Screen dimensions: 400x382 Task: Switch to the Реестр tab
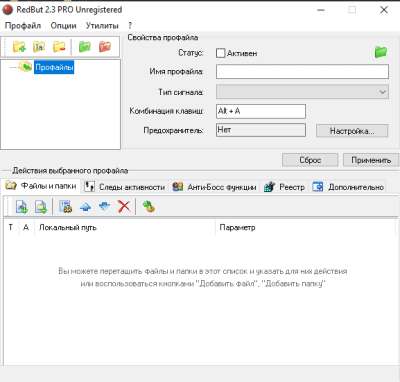pyautogui.click(x=284, y=187)
